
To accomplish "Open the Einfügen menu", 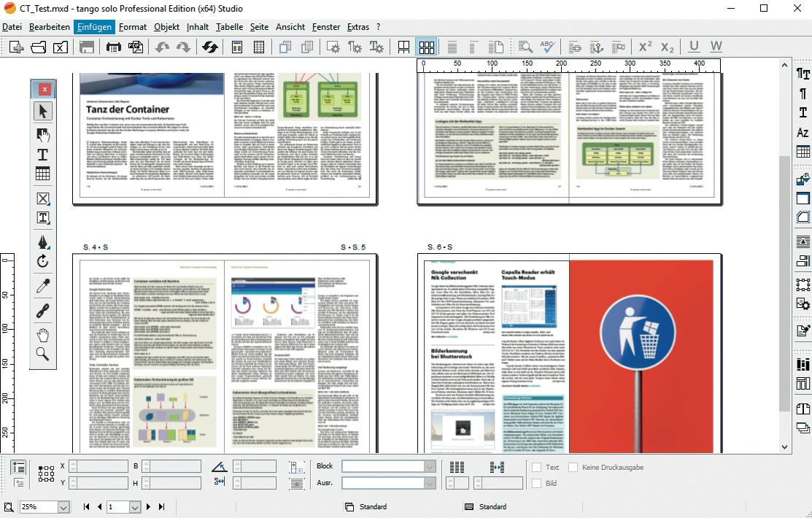I will 94,27.
